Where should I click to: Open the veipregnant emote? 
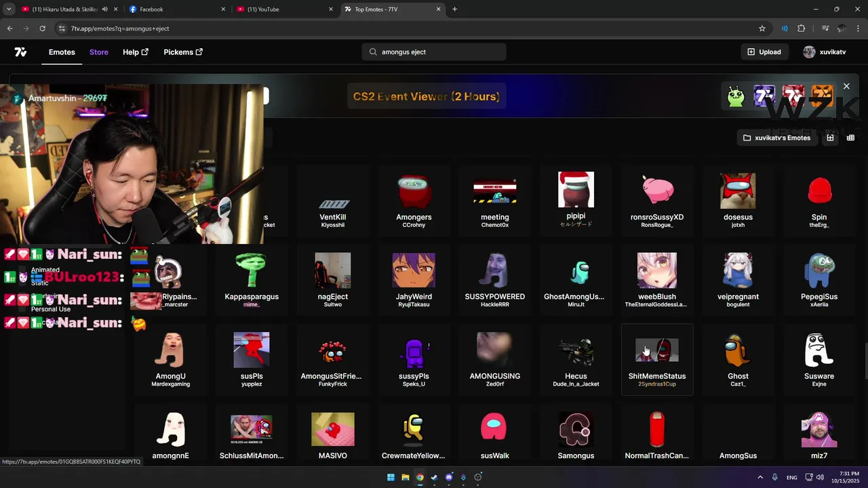click(738, 281)
